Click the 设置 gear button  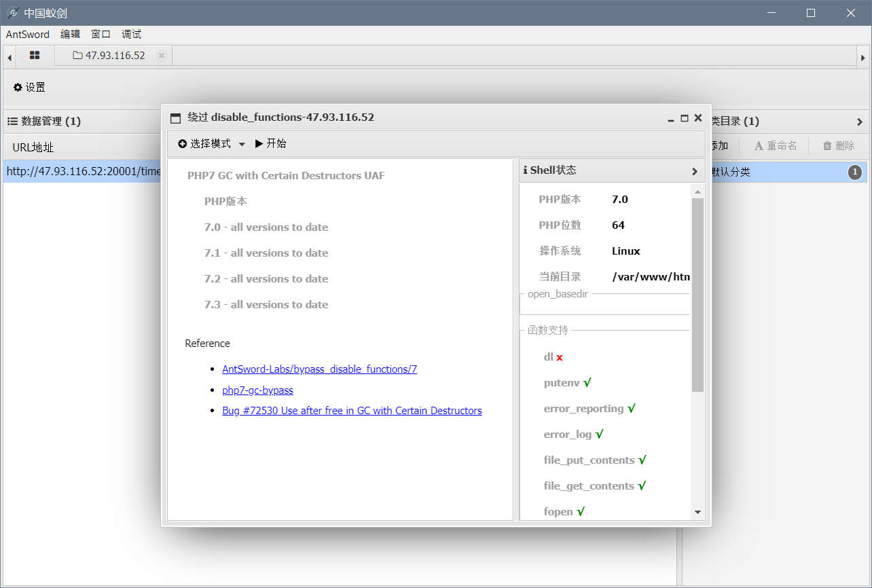29,87
